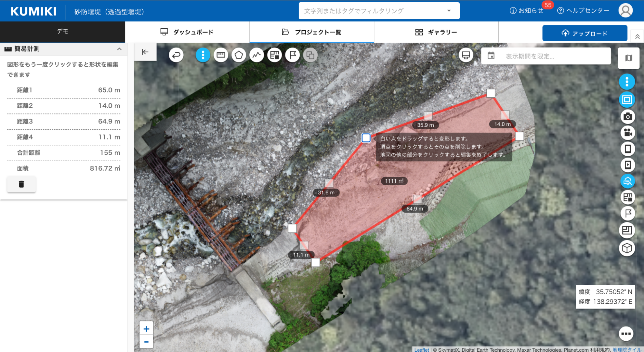Select the flag marker tool in map toolbar

point(293,55)
